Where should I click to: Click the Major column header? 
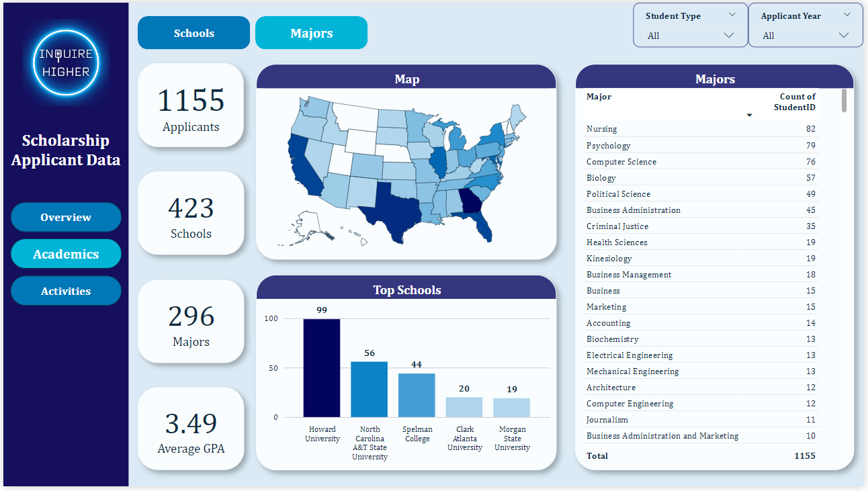[x=599, y=97]
